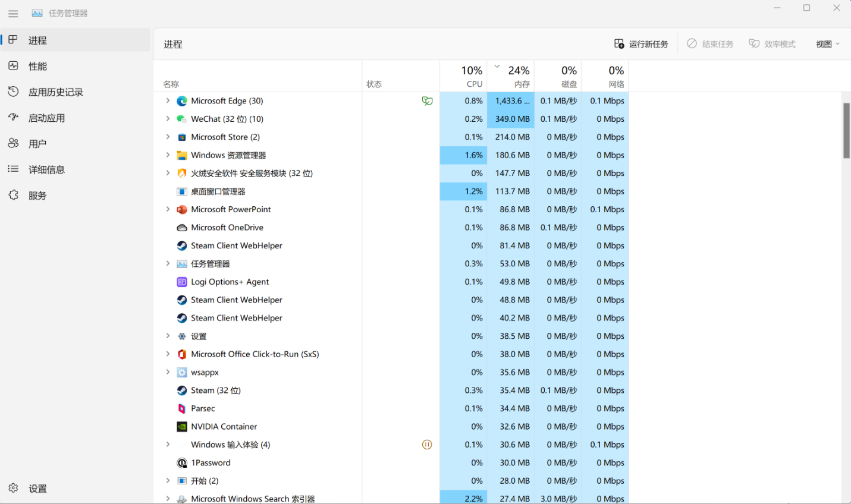The image size is (851, 504).
Task: Click the 运行新任务 button
Action: [641, 44]
